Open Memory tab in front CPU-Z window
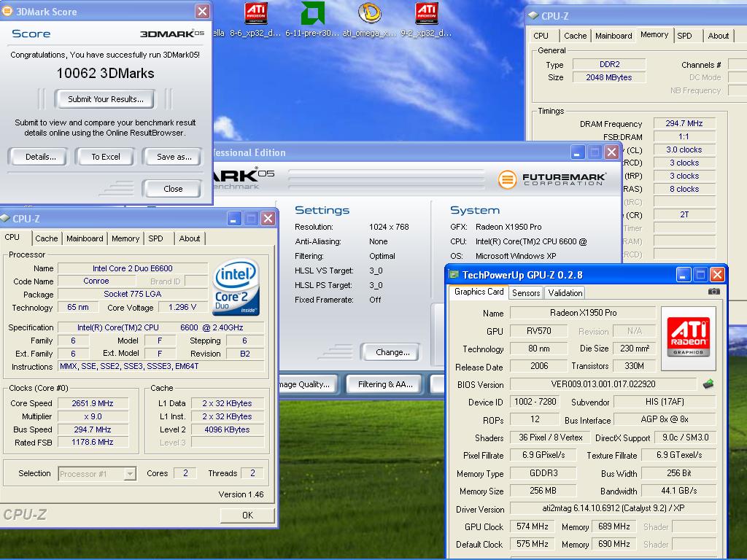Viewport: 747px width, 560px height. click(125, 238)
